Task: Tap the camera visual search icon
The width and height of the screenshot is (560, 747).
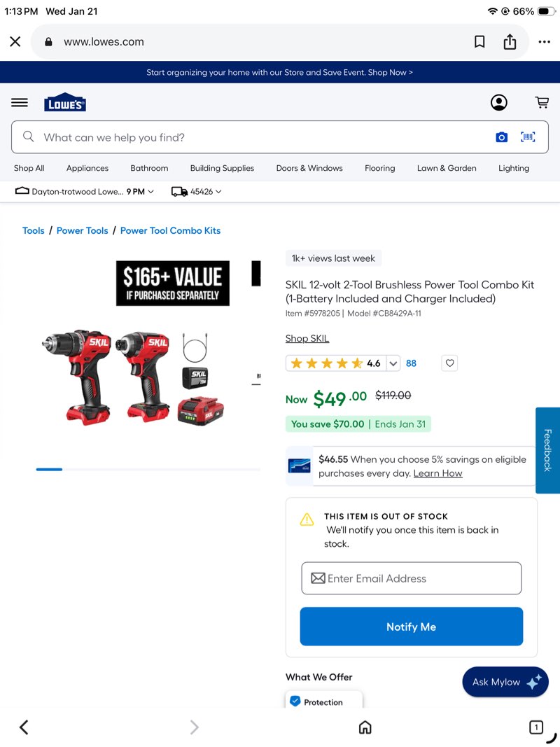Action: click(501, 138)
